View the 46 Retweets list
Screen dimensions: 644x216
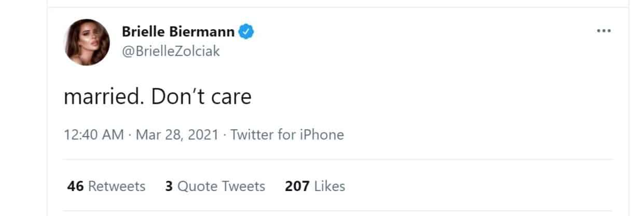point(106,186)
